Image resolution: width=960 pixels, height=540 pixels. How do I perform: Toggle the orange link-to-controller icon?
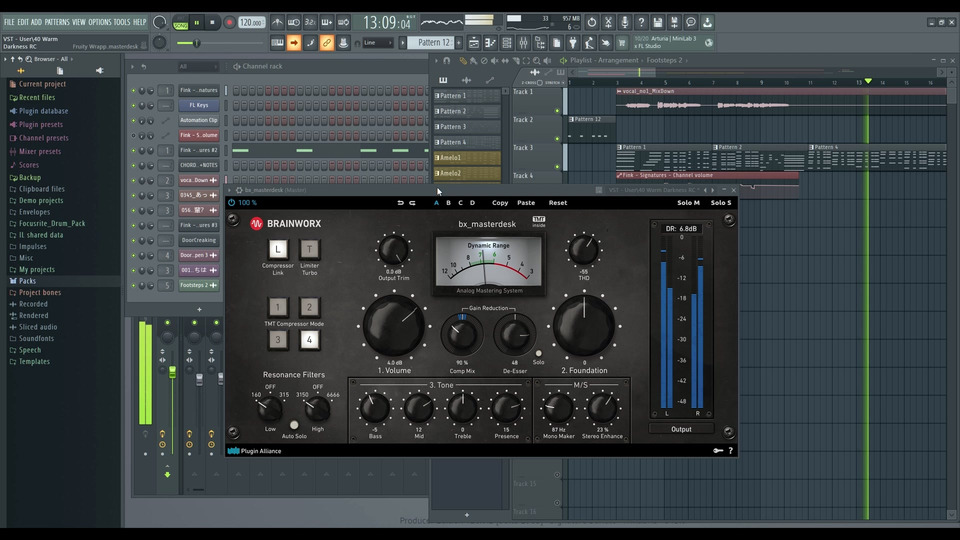tap(327, 43)
